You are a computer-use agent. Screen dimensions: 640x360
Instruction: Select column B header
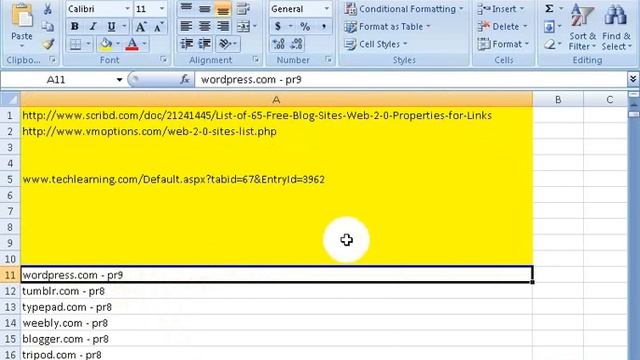[x=558, y=100]
